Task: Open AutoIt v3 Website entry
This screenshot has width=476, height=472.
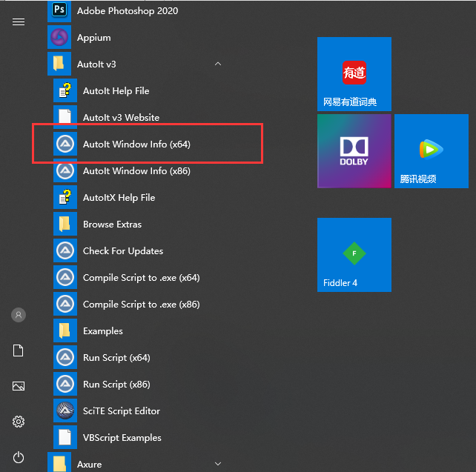Action: coord(121,117)
